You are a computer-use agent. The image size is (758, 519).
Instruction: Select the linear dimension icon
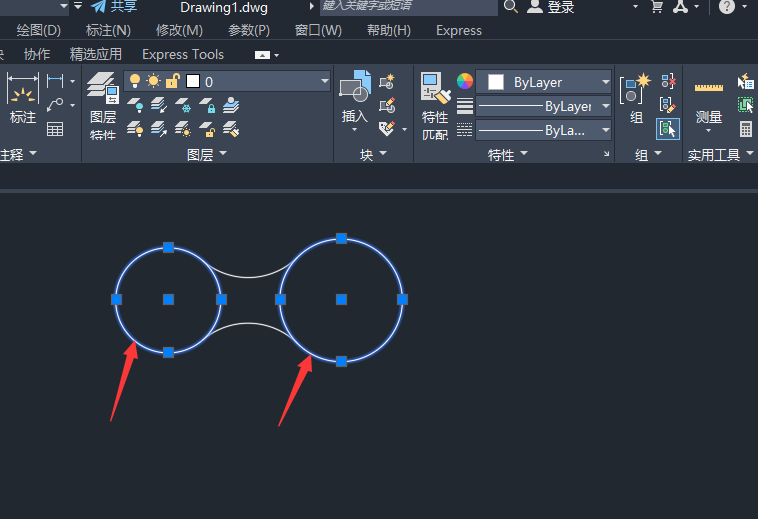tap(55, 81)
